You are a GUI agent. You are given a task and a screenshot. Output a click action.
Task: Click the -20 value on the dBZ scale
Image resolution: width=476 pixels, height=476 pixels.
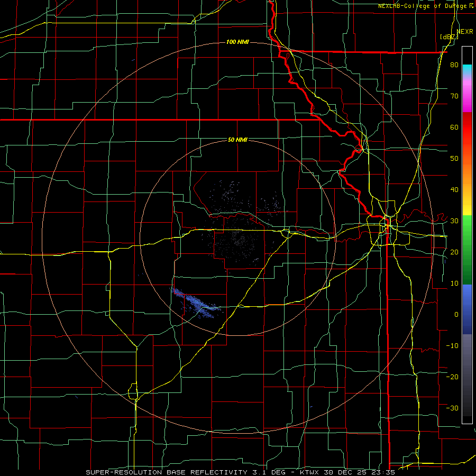pyautogui.click(x=452, y=377)
